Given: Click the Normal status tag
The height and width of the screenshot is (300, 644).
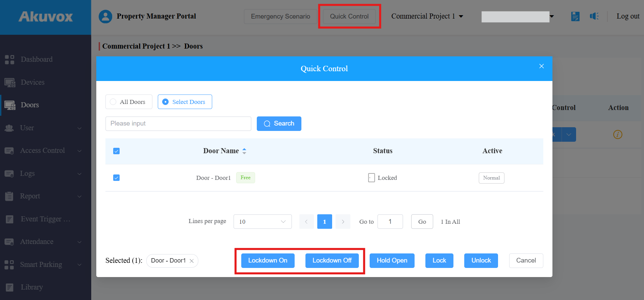Looking at the screenshot, I should pyautogui.click(x=492, y=178).
